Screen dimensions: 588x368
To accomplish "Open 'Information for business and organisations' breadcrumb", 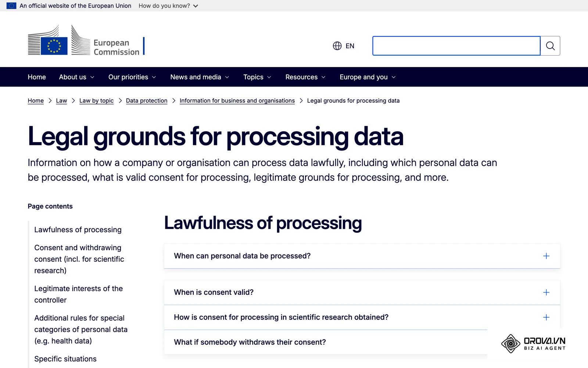I will coord(237,100).
